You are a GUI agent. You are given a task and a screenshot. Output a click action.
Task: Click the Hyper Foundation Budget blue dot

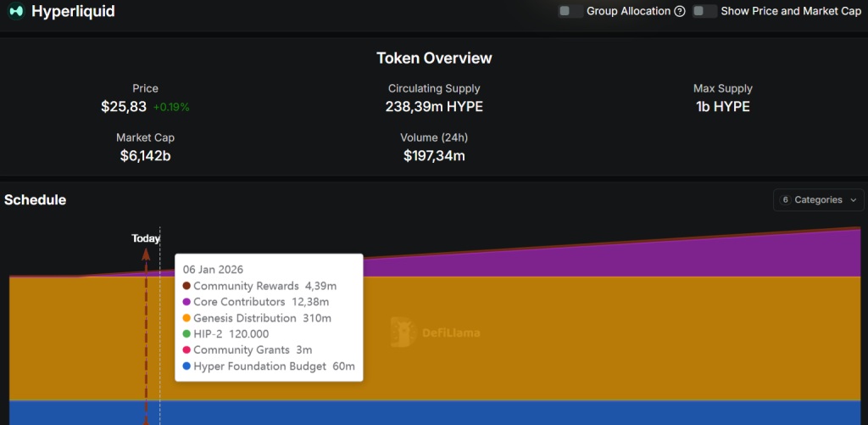[x=186, y=366]
